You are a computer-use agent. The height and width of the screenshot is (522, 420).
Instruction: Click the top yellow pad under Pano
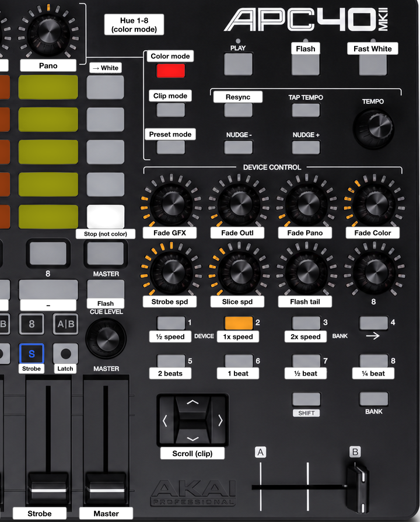(48, 87)
